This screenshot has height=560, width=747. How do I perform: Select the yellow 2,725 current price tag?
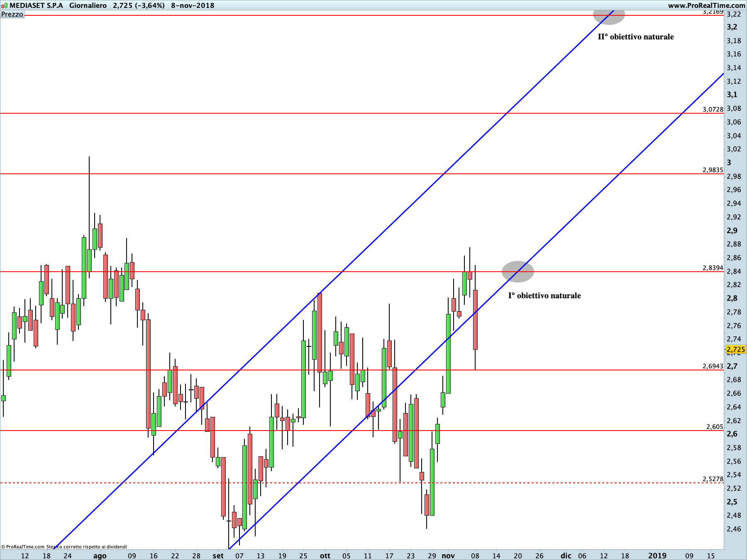coord(736,349)
